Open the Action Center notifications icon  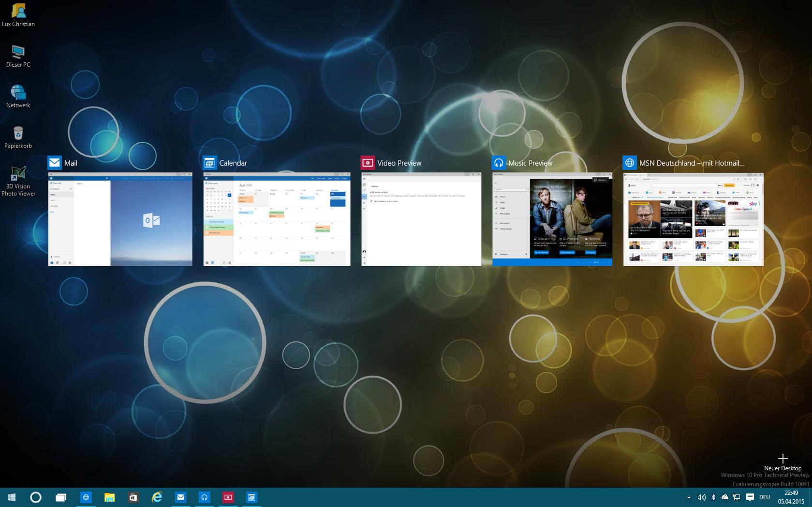[x=750, y=497]
